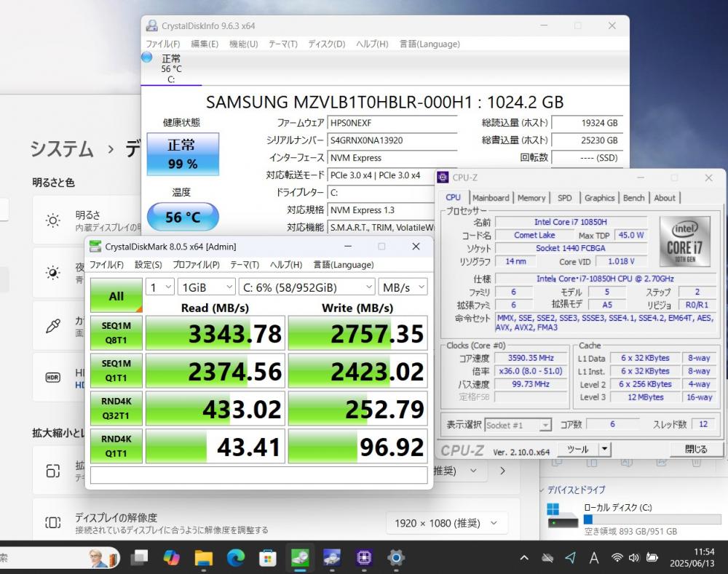Image resolution: width=728 pixels, height=574 pixels.
Task: Switch to the Bench tab in CPU-Z
Action: pyautogui.click(x=634, y=198)
